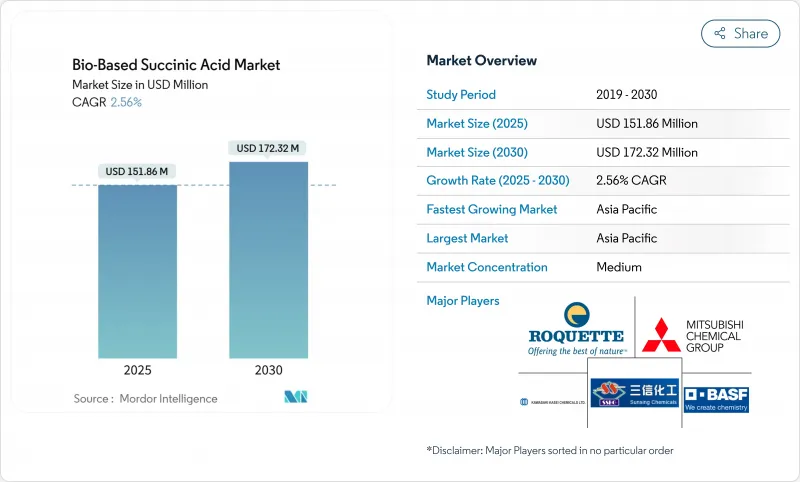Select the Study Period row
The width and height of the screenshot is (800, 482).
606,95
